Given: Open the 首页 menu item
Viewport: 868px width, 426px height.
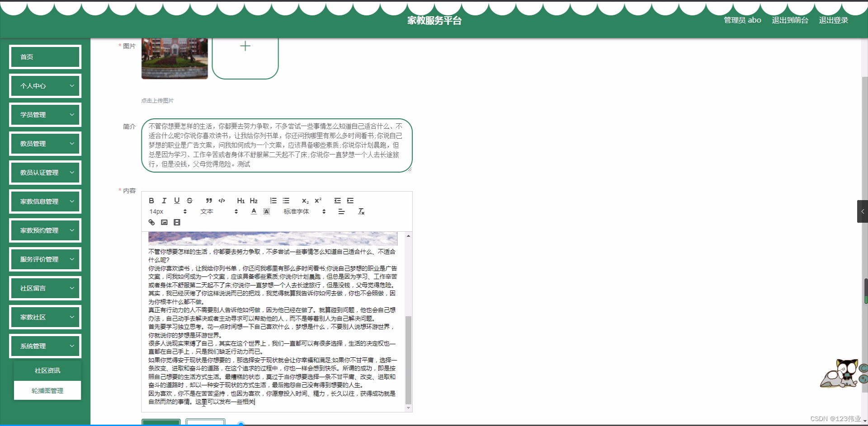Looking at the screenshot, I should coord(45,56).
